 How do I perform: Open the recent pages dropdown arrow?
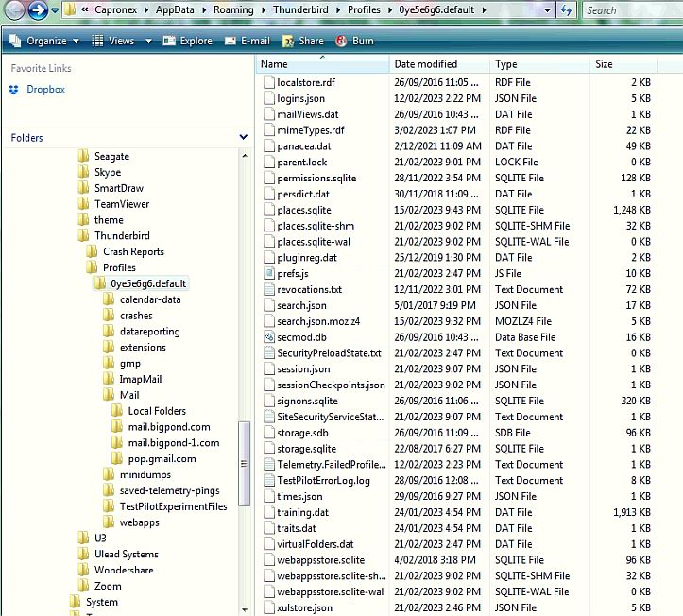point(55,10)
